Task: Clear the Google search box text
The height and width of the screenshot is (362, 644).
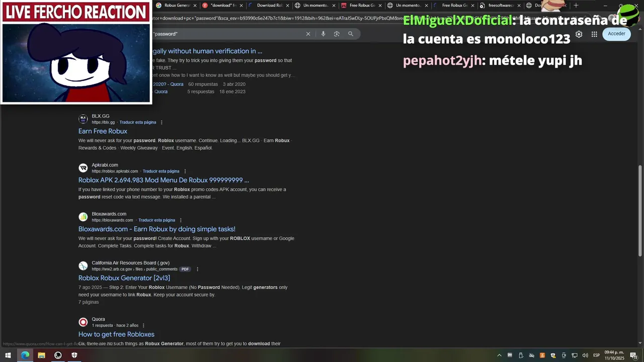Action: click(x=308, y=34)
